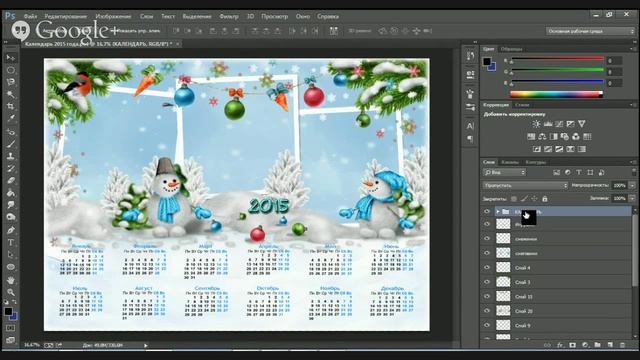Open the Layers panel flyout menu
This screenshot has height=360, width=640.
tap(632, 162)
